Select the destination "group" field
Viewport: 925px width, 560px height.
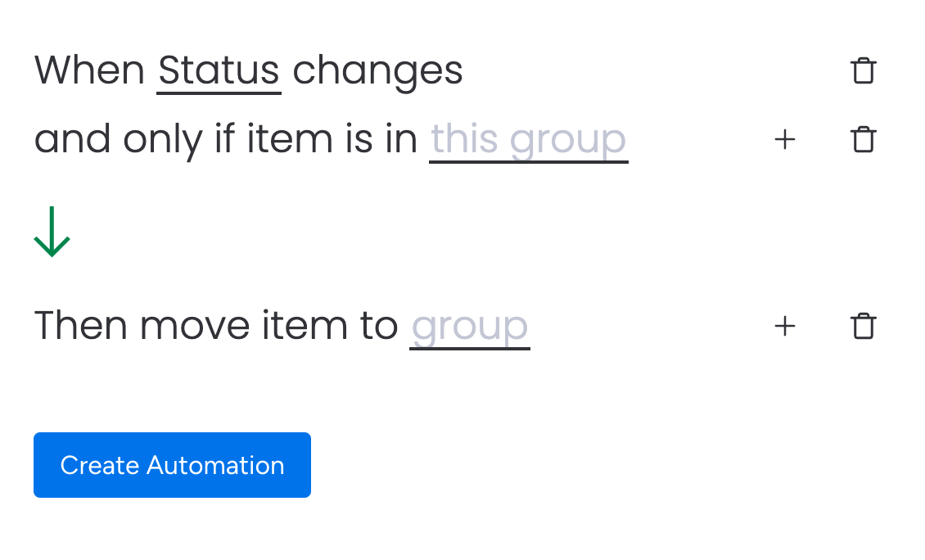(x=469, y=326)
